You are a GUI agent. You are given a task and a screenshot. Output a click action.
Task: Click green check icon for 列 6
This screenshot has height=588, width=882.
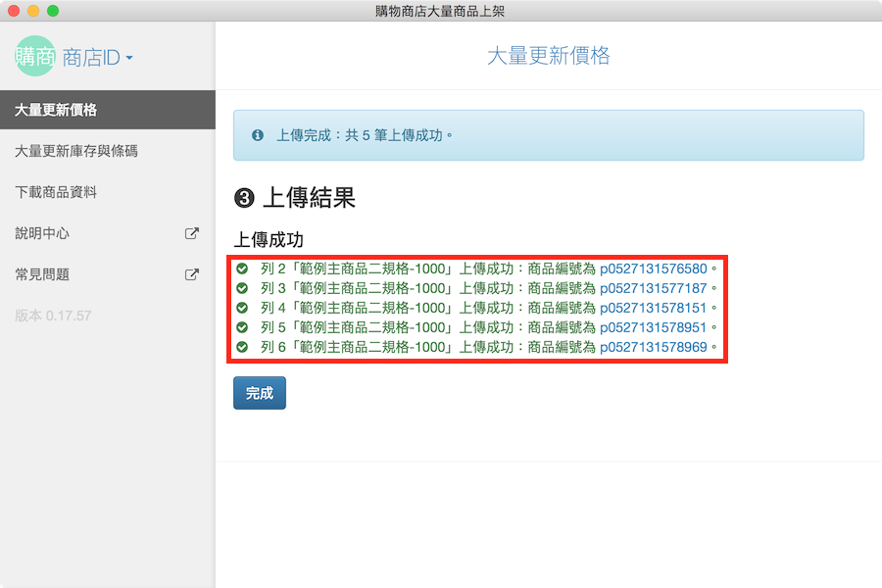[242, 347]
